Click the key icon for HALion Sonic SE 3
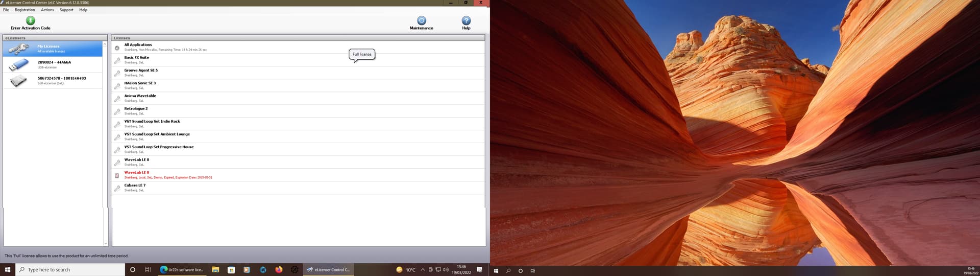 [117, 86]
